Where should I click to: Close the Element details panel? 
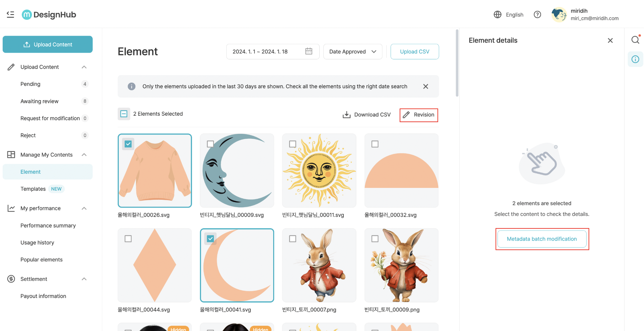tap(610, 40)
